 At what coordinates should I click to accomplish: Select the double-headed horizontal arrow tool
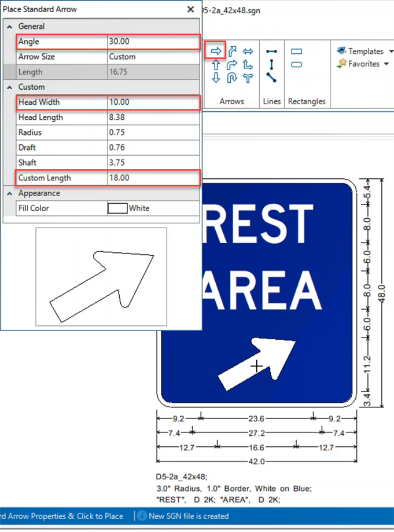(248, 52)
